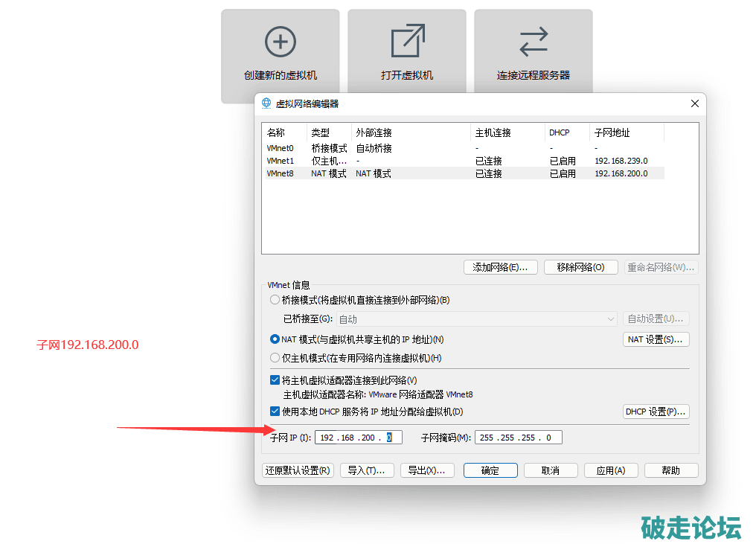Click the connect remote server arrows icon

click(x=534, y=42)
